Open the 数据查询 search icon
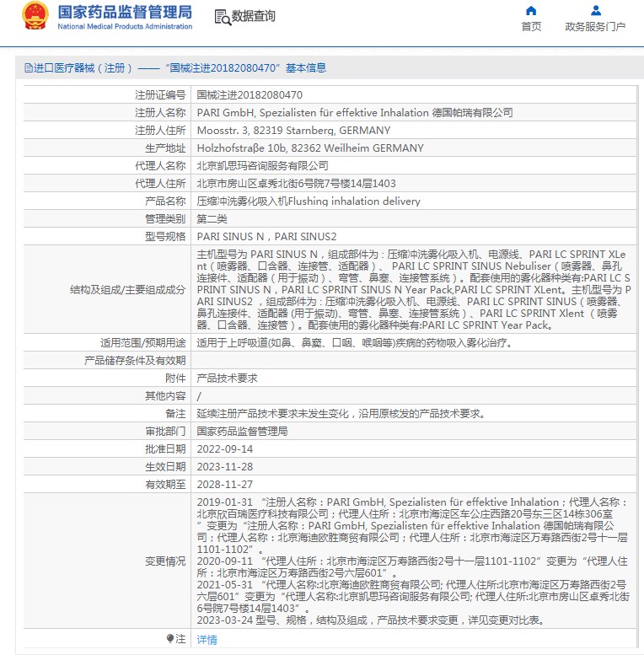This screenshot has width=644, height=655. point(223,17)
